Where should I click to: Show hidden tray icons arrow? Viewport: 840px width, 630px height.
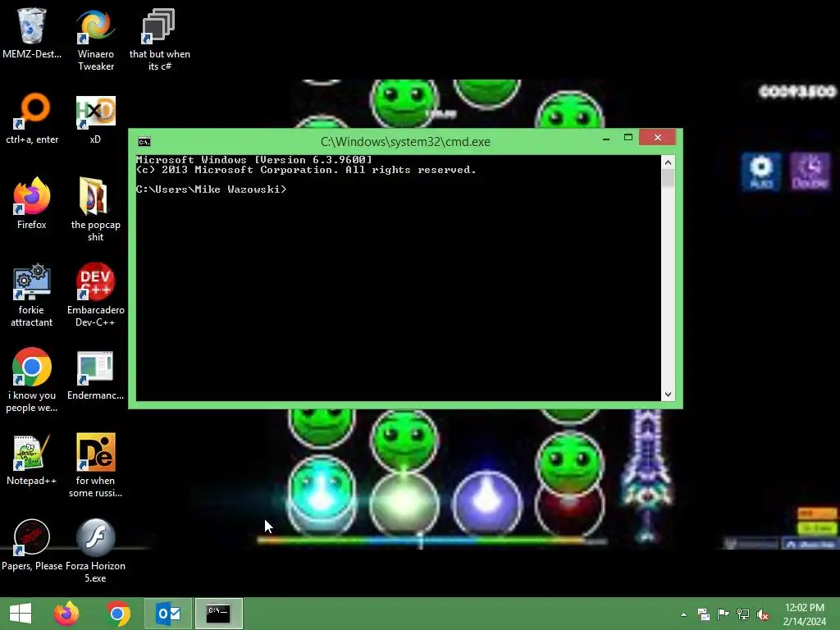[683, 614]
